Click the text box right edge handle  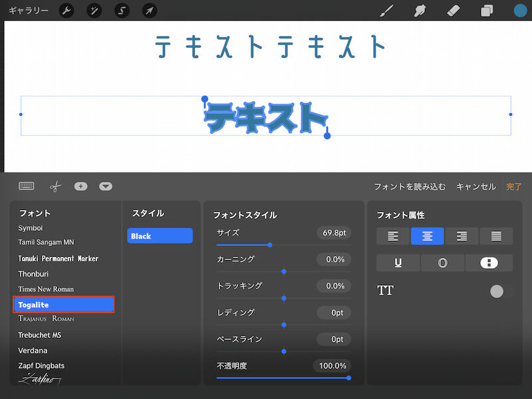[511, 114]
